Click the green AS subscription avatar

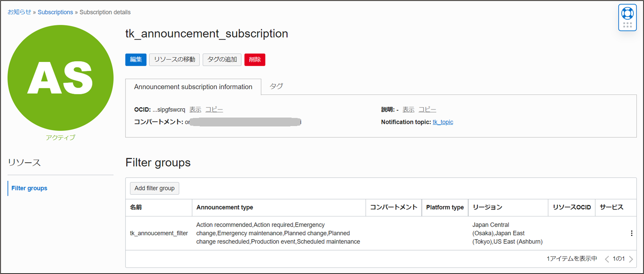(61, 78)
